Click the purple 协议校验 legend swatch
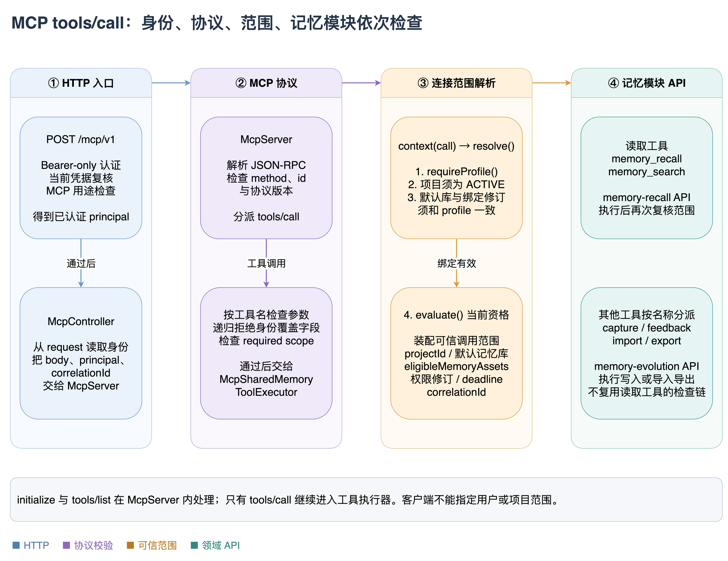The width and height of the screenshot is (728, 561). [x=66, y=545]
